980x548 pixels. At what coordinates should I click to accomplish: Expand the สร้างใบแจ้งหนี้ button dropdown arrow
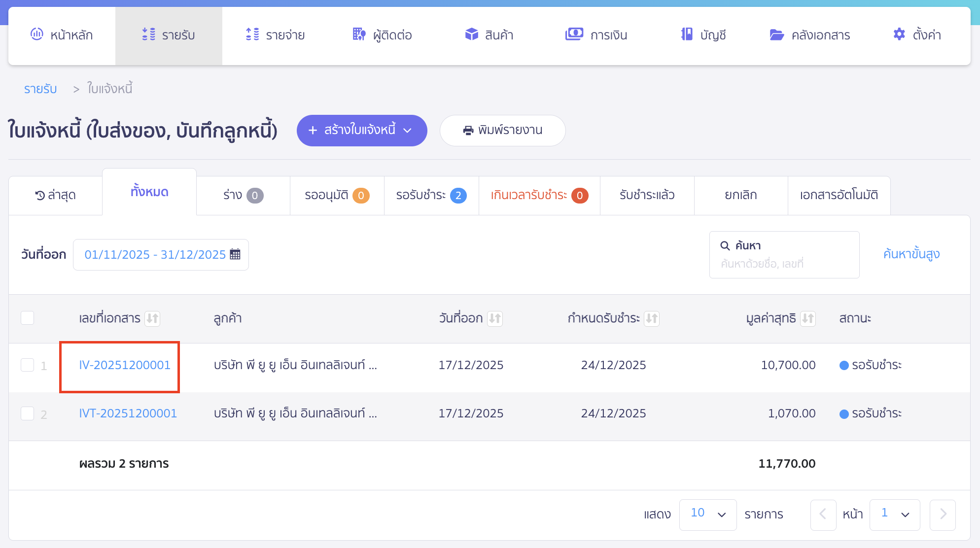tap(408, 131)
